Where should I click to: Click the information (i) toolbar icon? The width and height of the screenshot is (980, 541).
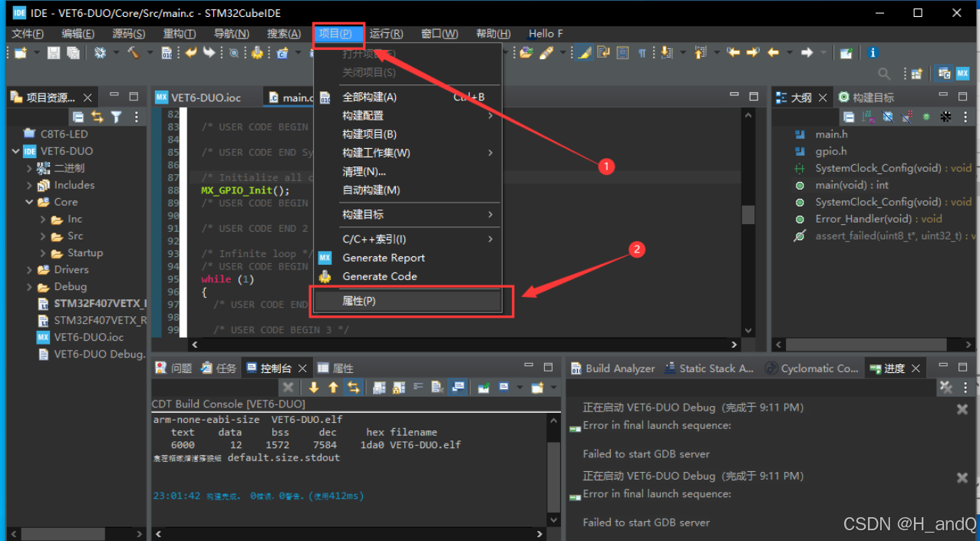tap(873, 53)
